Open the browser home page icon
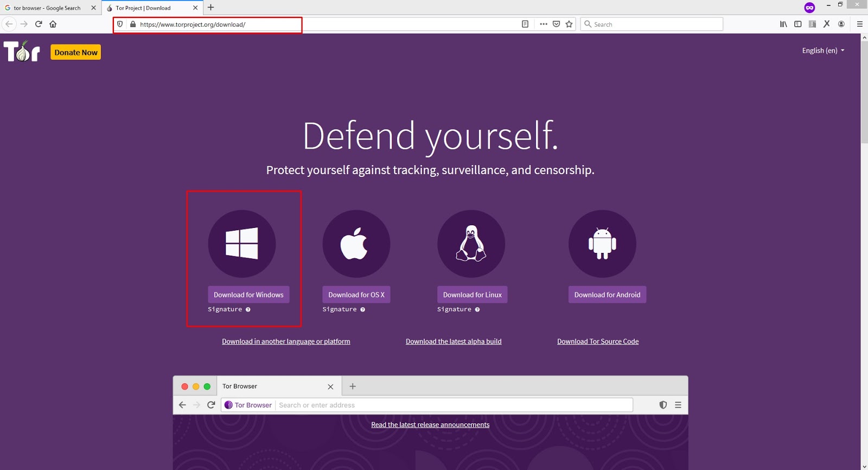The width and height of the screenshot is (868, 470). coord(53,24)
